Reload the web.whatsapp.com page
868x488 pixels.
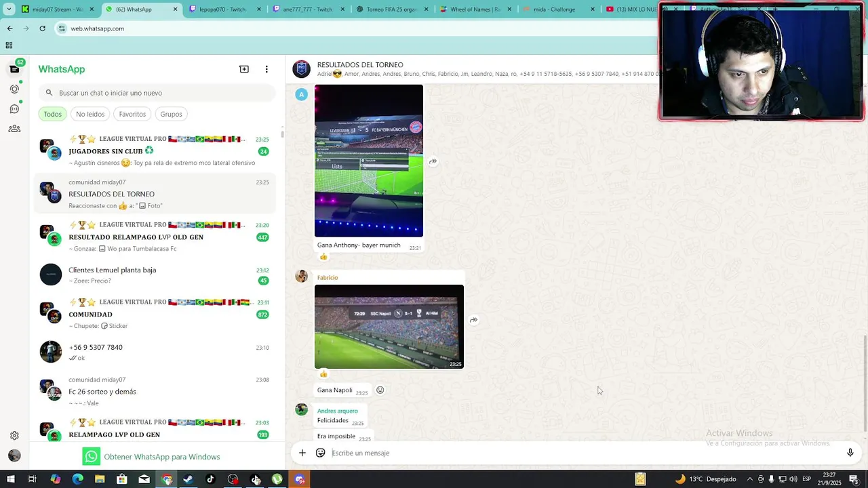coord(42,28)
